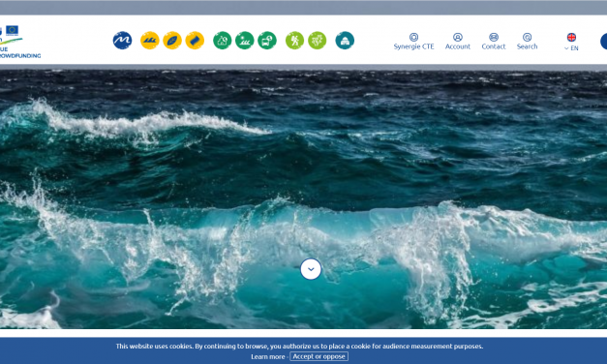The image size is (607, 364).
Task: Open the Search option
Action: [x=527, y=42]
